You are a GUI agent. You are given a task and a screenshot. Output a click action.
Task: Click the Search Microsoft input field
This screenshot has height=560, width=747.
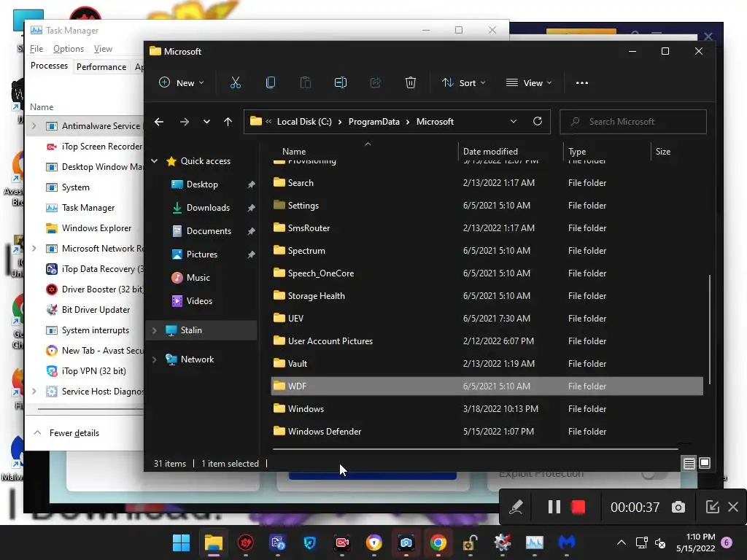pos(633,122)
